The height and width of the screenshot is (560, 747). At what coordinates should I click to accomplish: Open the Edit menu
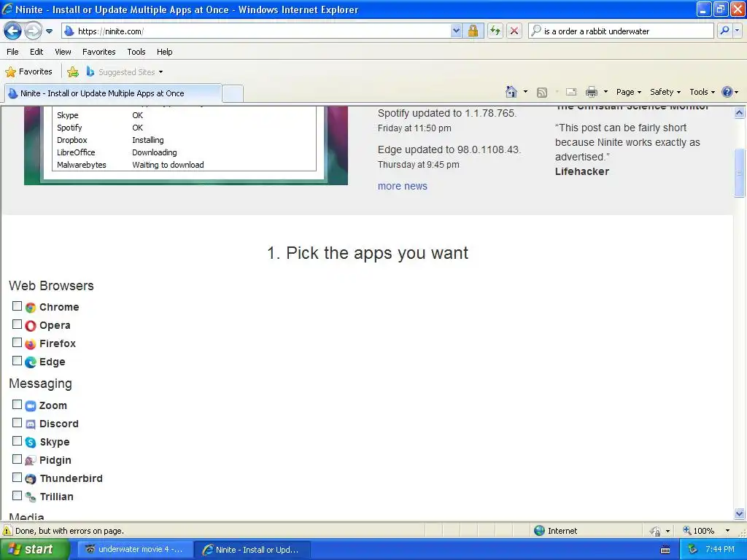coord(36,52)
